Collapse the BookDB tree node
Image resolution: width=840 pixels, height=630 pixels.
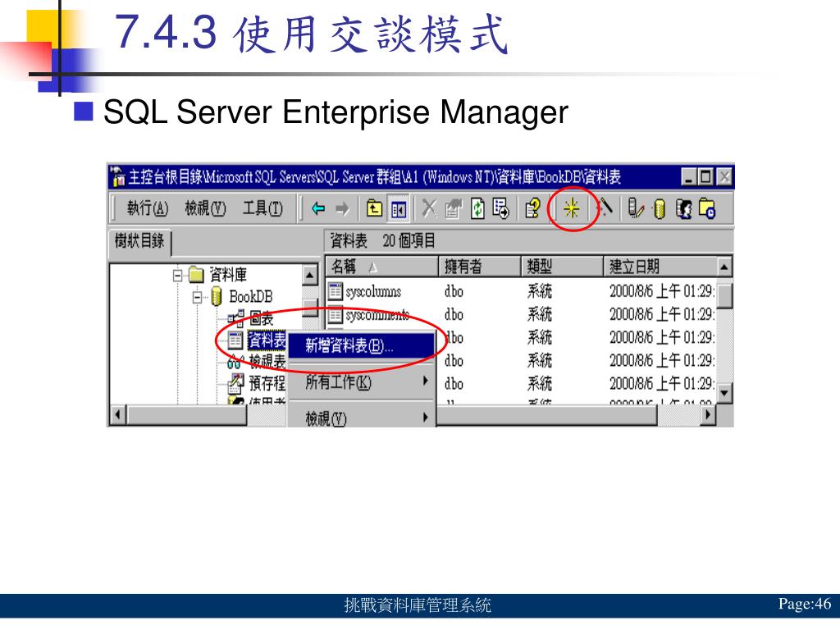pyautogui.click(x=198, y=297)
